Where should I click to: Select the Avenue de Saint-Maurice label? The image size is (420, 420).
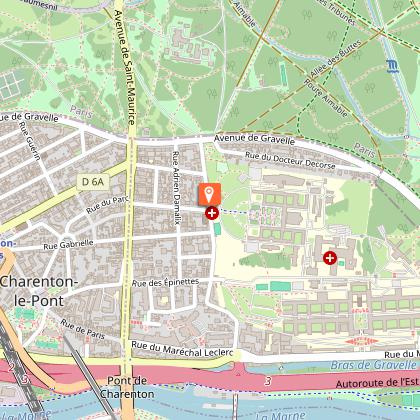[x=125, y=67]
